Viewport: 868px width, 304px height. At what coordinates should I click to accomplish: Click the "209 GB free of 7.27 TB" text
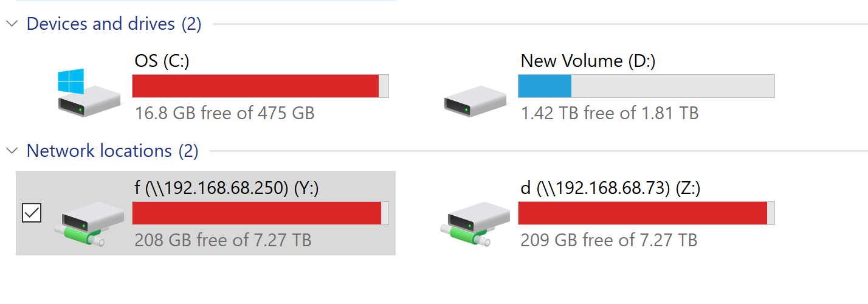click(608, 240)
